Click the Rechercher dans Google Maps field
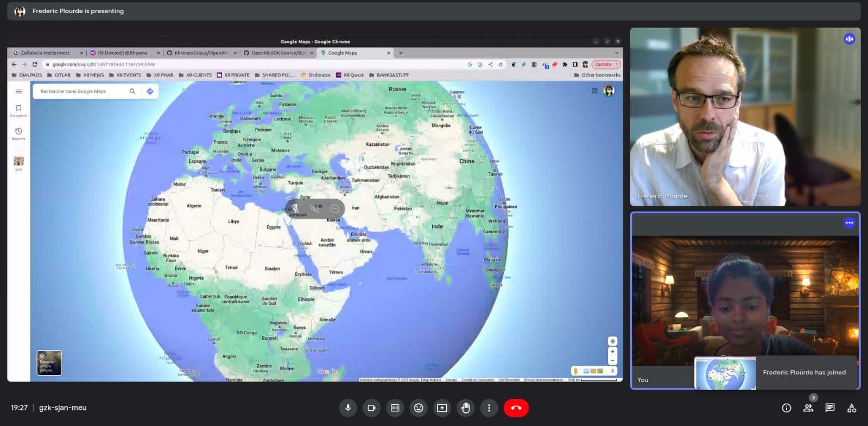 [81, 91]
